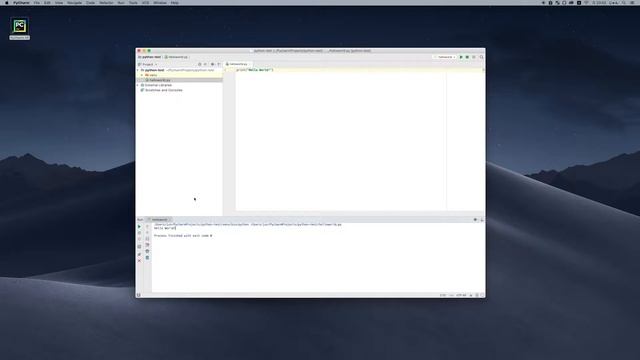
Task: Open the VCS menu
Action: click(146, 3)
